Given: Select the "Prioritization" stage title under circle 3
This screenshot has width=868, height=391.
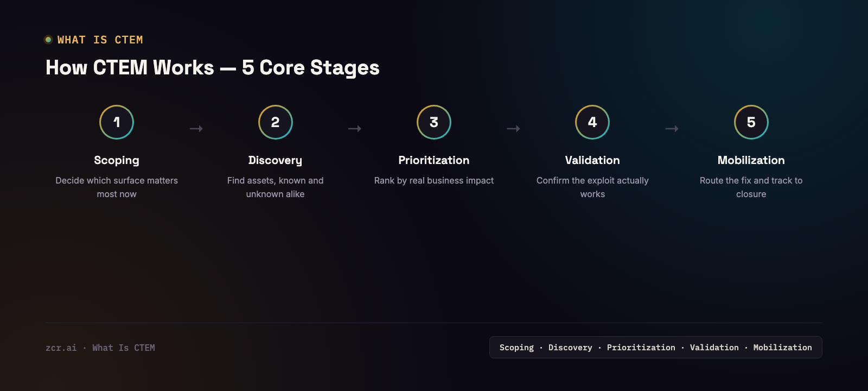Looking at the screenshot, I should [x=434, y=160].
